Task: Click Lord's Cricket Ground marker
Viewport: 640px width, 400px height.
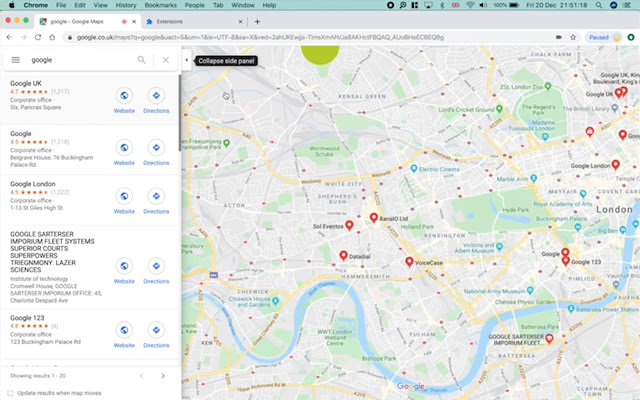Action: click(499, 109)
